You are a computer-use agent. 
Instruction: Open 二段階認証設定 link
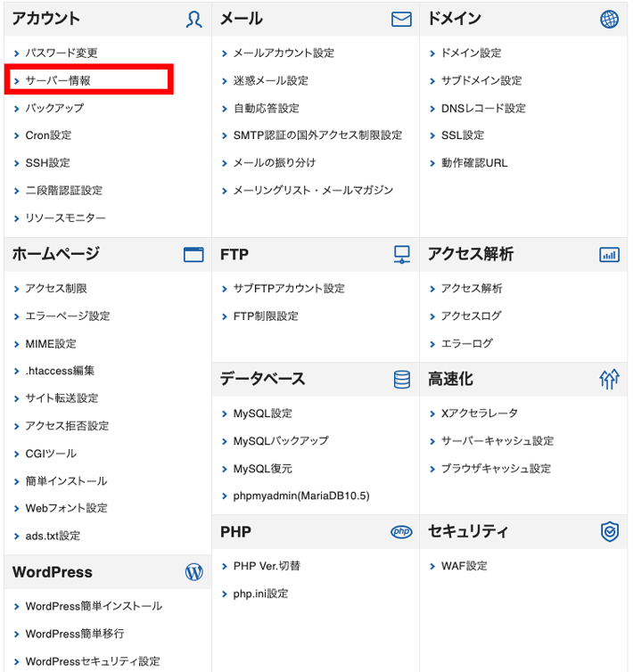(64, 191)
